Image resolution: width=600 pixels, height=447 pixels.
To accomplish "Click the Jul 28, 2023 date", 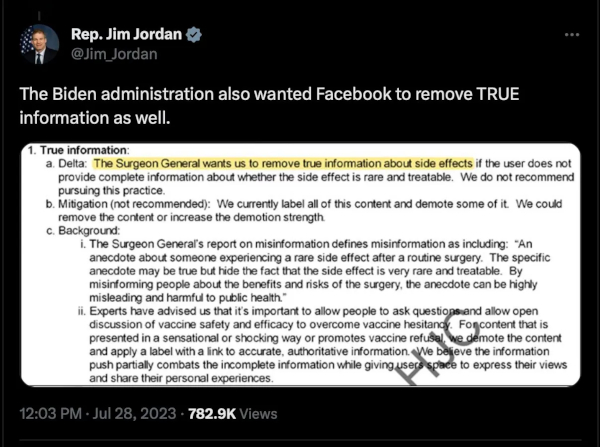I will [x=134, y=414].
